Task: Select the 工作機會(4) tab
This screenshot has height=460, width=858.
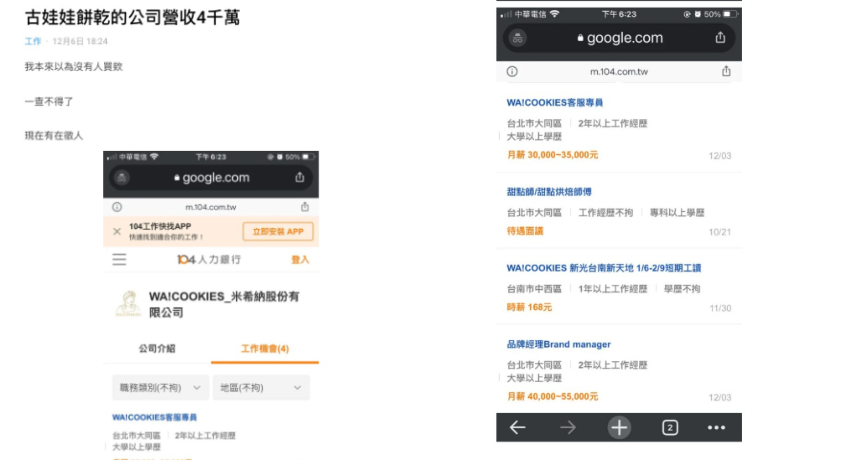Action: click(265, 349)
